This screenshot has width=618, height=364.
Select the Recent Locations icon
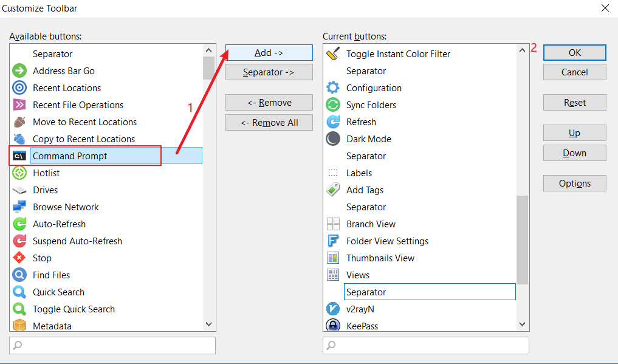pyautogui.click(x=19, y=88)
